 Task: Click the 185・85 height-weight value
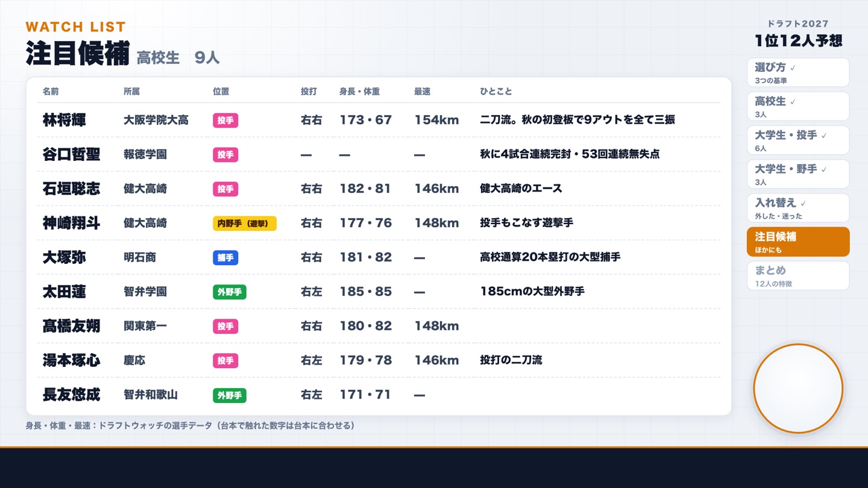coord(365,292)
